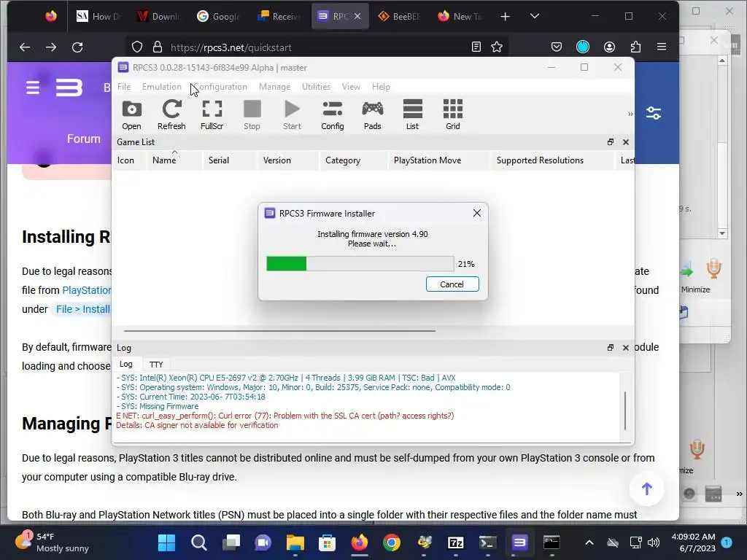The height and width of the screenshot is (560, 747).
Task: Click the PlayStation Move column header
Action: coord(438,160)
